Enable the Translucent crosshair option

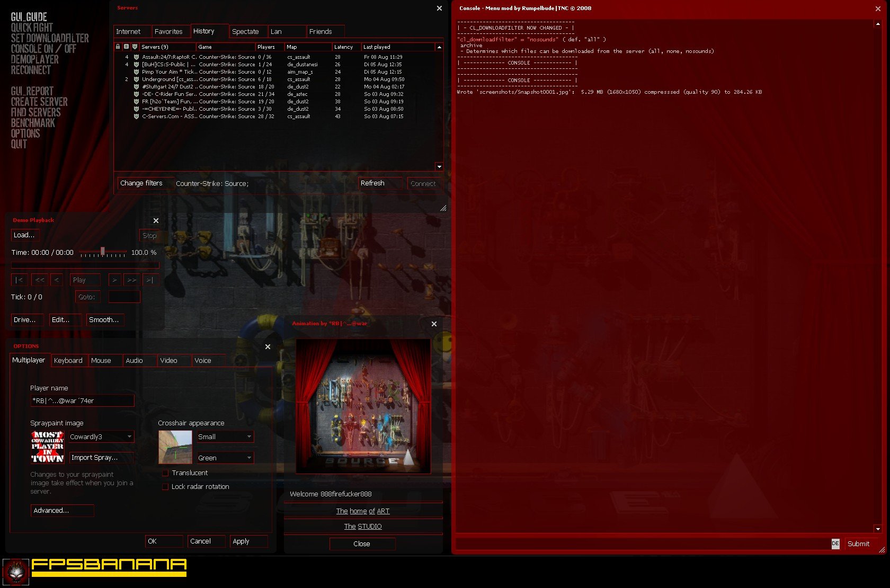point(165,473)
